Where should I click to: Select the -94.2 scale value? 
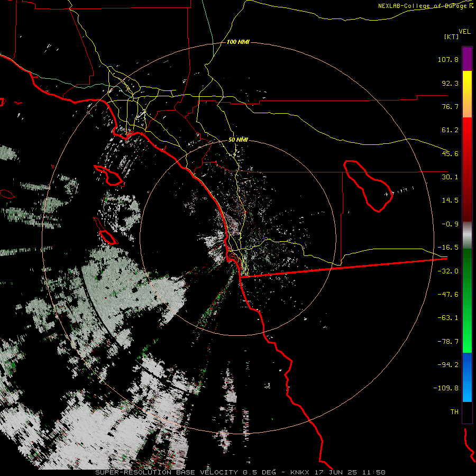click(x=448, y=365)
